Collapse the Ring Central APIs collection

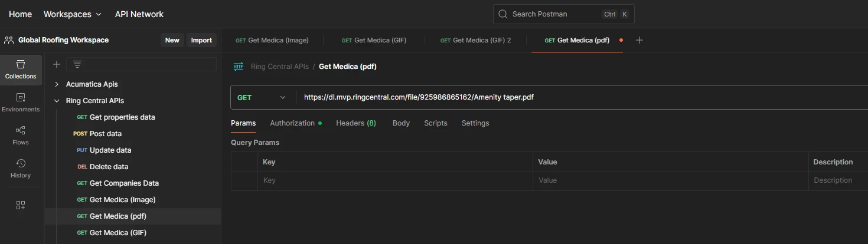coord(57,101)
